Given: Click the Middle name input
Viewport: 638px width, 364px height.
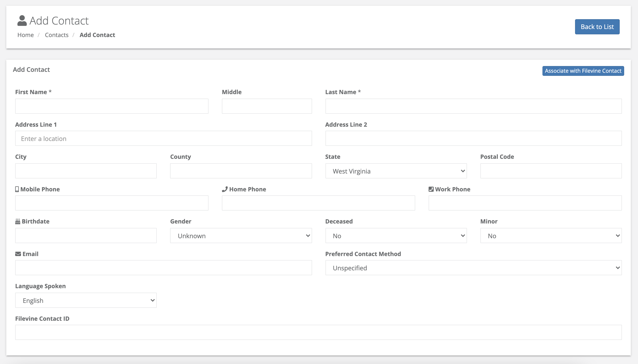Looking at the screenshot, I should tap(267, 106).
